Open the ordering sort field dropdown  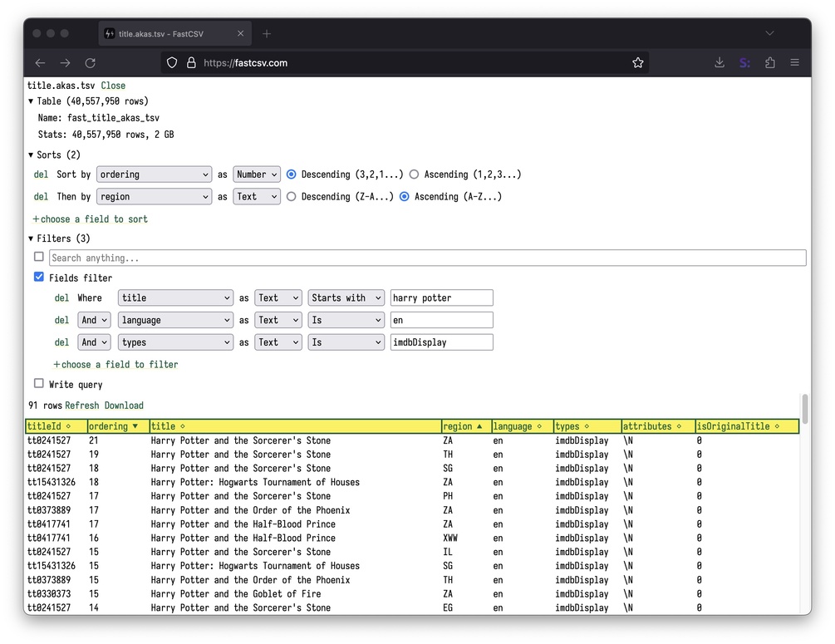[154, 175]
